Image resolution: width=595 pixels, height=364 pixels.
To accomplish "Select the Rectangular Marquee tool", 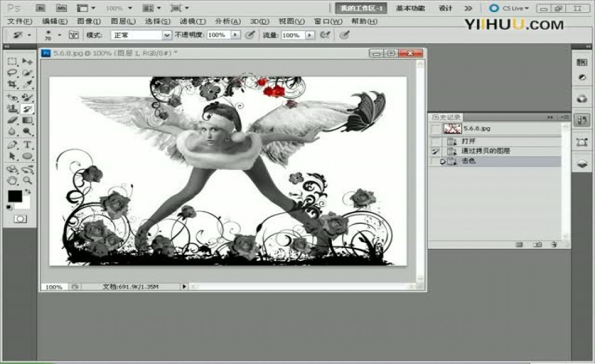I will (13, 61).
